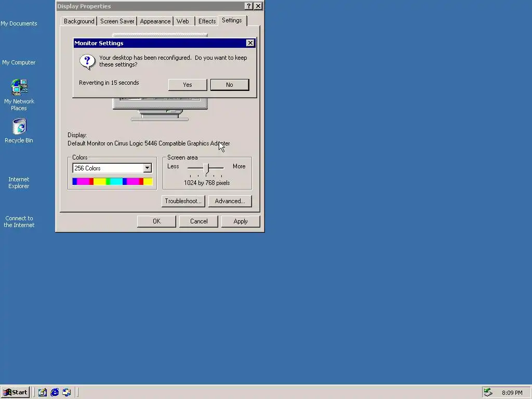This screenshot has width=532, height=399.
Task: Switch to the Web tab
Action: coord(183,21)
